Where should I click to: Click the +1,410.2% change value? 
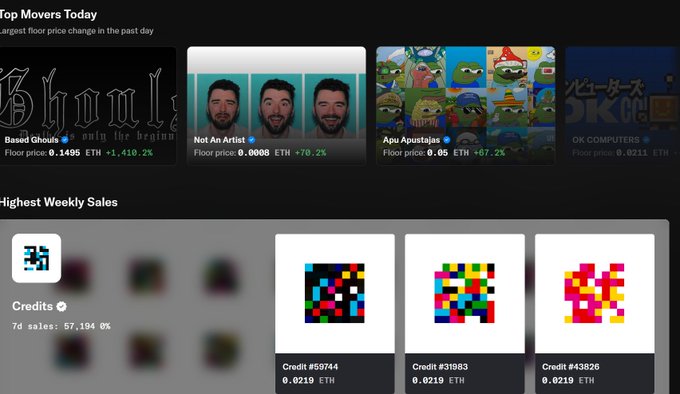(129, 153)
